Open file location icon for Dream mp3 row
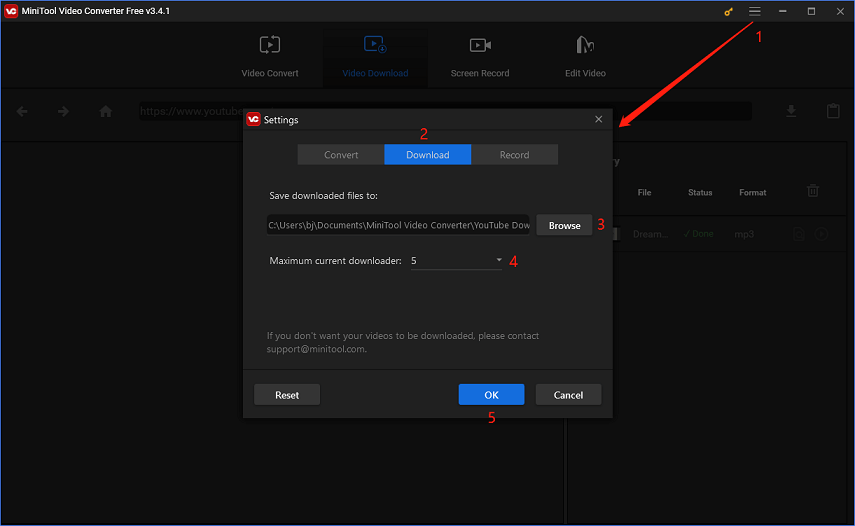The width and height of the screenshot is (855, 526). click(799, 234)
